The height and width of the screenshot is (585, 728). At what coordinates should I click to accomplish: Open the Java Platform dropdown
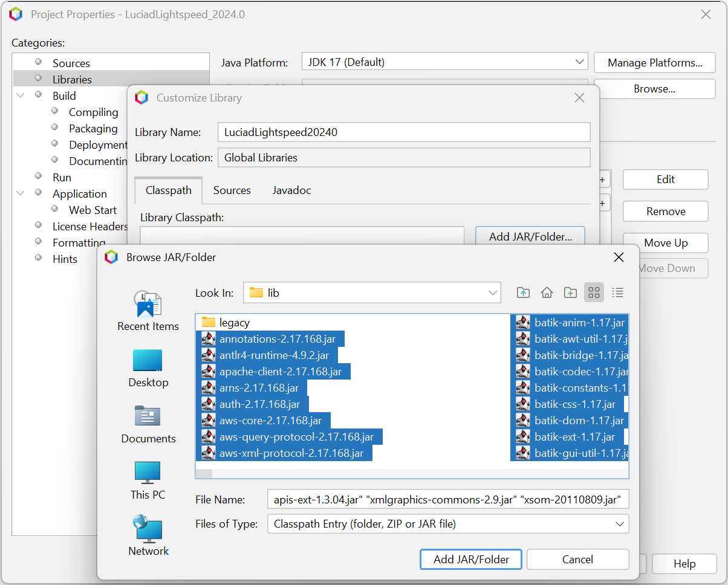pyautogui.click(x=444, y=62)
